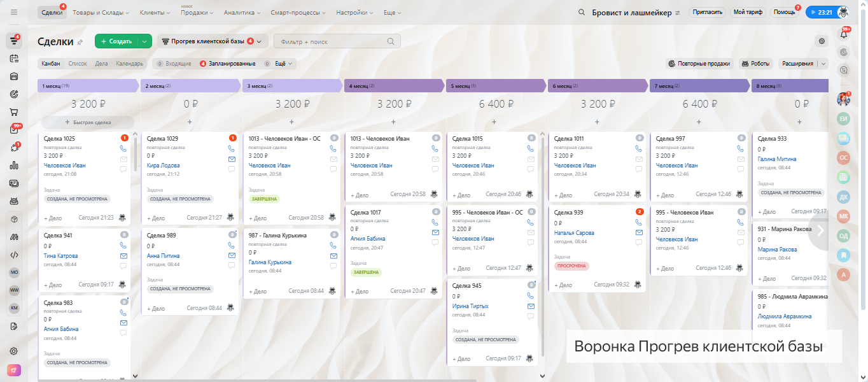Image resolution: width=868 pixels, height=382 pixels.
Task: Open the Прогрев клиентской базы funnel dropdown
Action: click(x=211, y=41)
